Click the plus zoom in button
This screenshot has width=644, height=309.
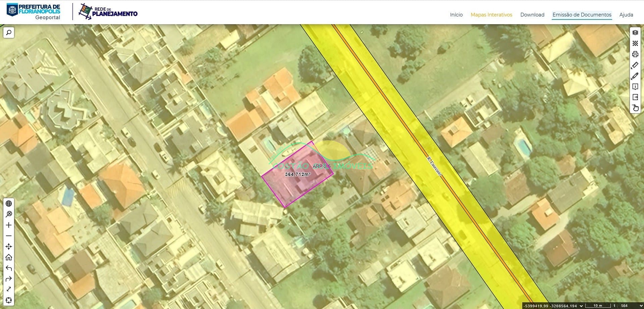pos(9,225)
